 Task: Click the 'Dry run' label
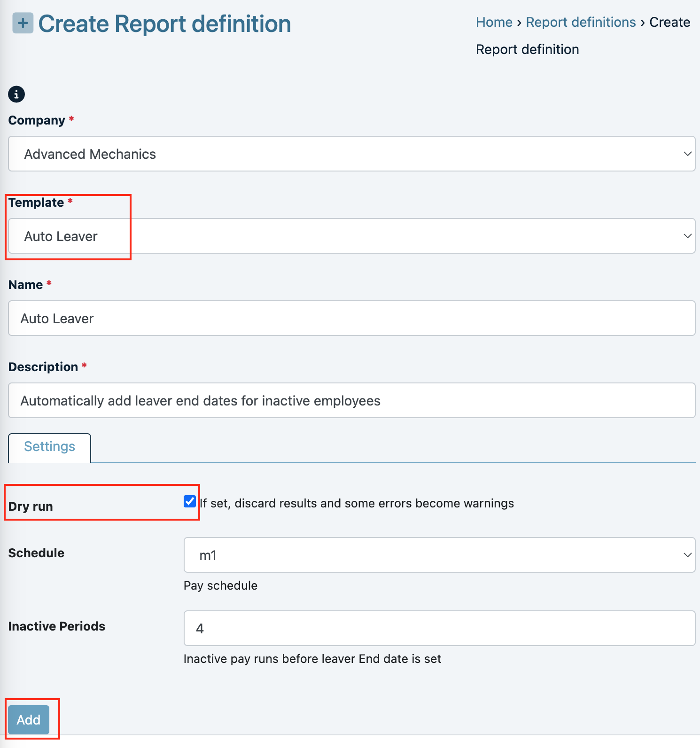31,506
